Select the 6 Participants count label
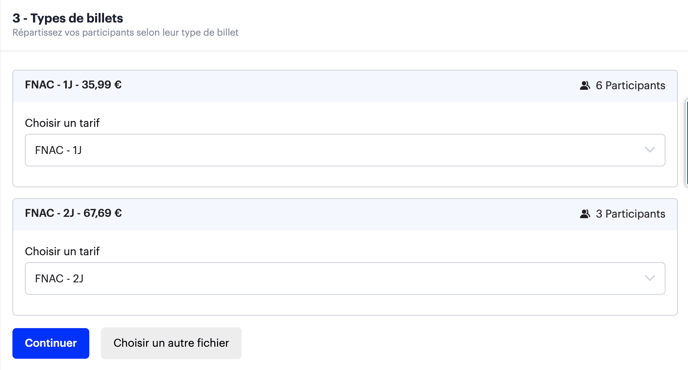Screen dimensions: 688x370 [630, 86]
